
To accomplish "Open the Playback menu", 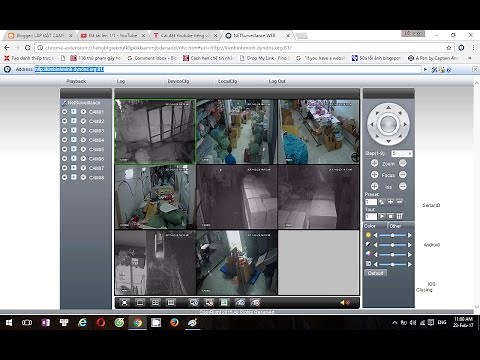I will pyautogui.click(x=76, y=81).
